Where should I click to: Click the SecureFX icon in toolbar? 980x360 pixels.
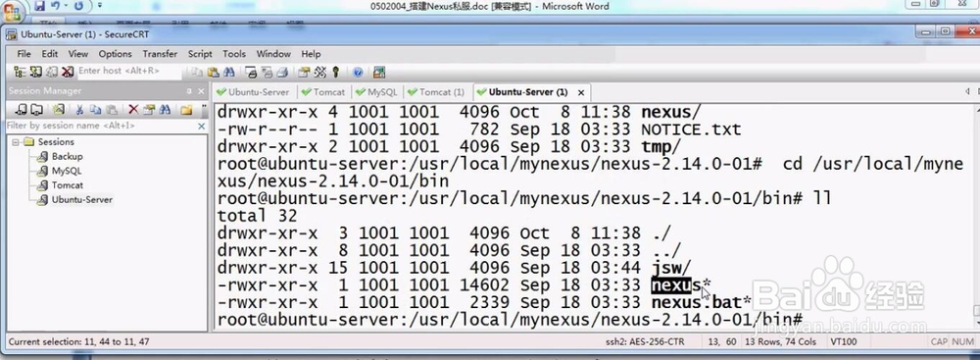pos(378,72)
